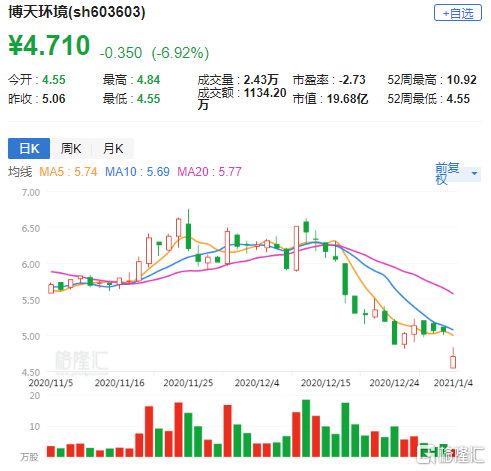Click the 4.50 price axis label
The width and height of the screenshot is (491, 471).
click(31, 372)
